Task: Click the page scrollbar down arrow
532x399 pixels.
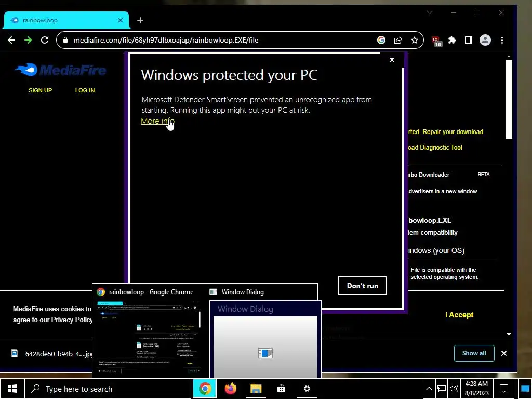Action: coord(509,334)
